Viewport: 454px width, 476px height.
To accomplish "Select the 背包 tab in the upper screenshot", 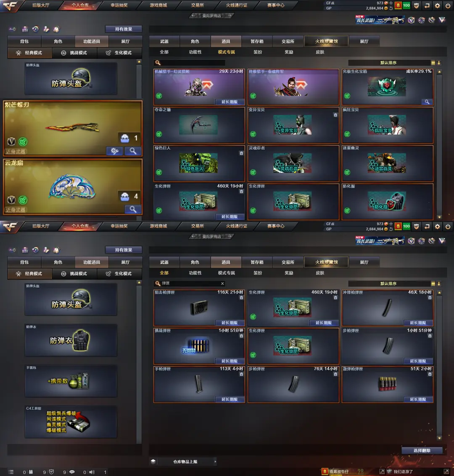I will click(x=24, y=41).
